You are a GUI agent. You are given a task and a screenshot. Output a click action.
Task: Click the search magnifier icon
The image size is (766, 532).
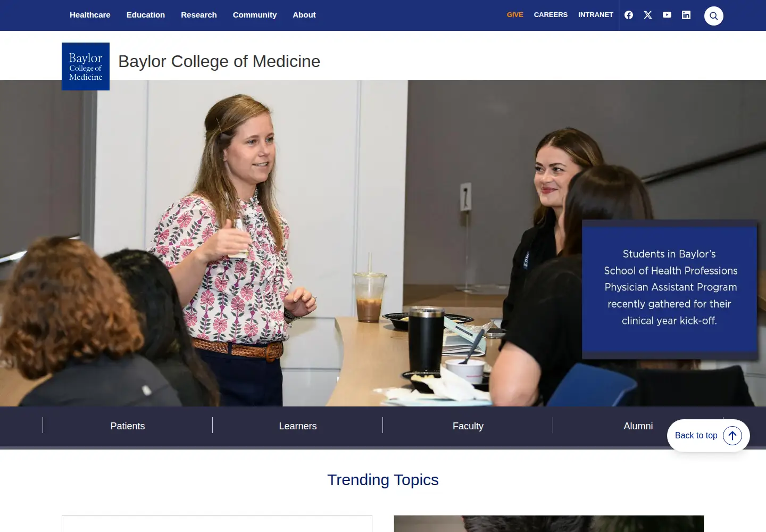tap(714, 16)
